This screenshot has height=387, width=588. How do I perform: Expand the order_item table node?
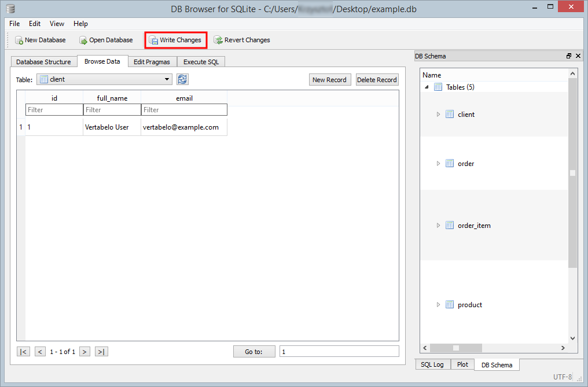(438, 226)
